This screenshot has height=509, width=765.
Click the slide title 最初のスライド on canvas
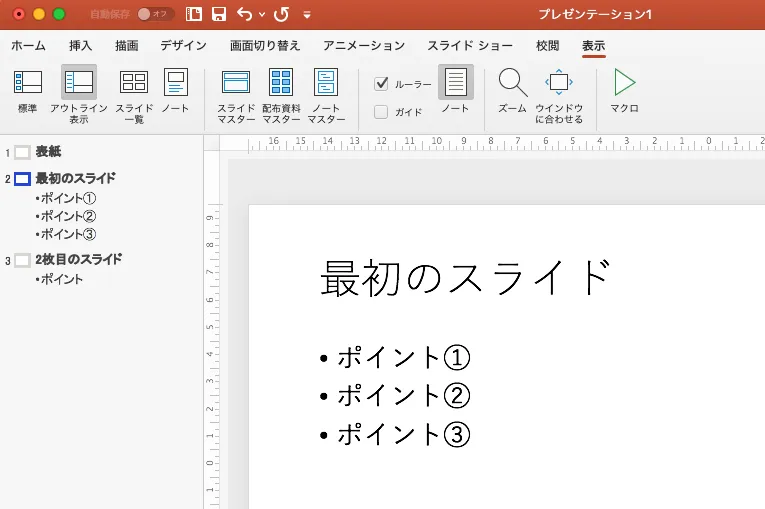pos(465,278)
